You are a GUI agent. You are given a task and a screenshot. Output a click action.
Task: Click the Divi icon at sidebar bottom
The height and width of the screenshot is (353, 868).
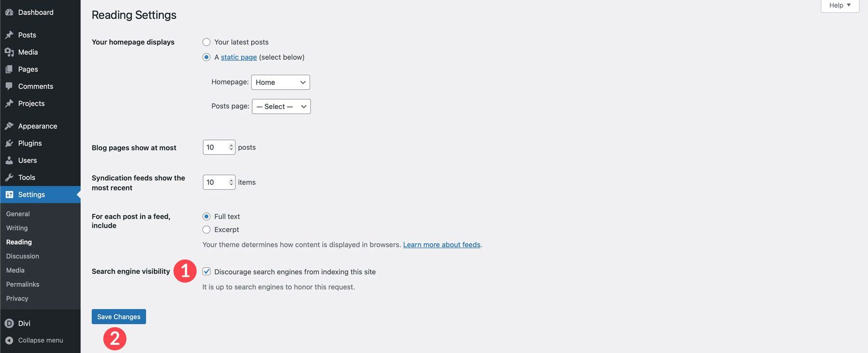(10, 323)
